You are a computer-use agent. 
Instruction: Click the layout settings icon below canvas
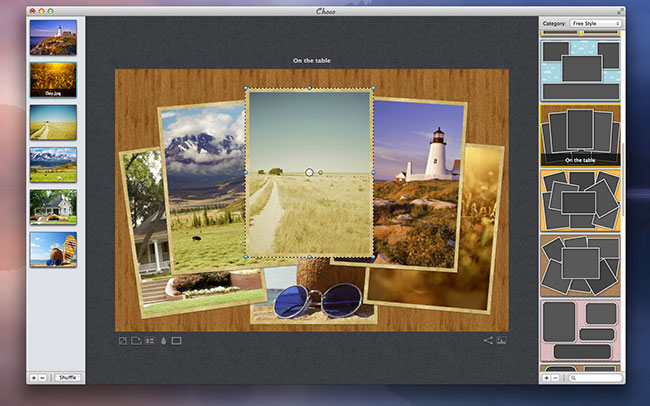(149, 341)
